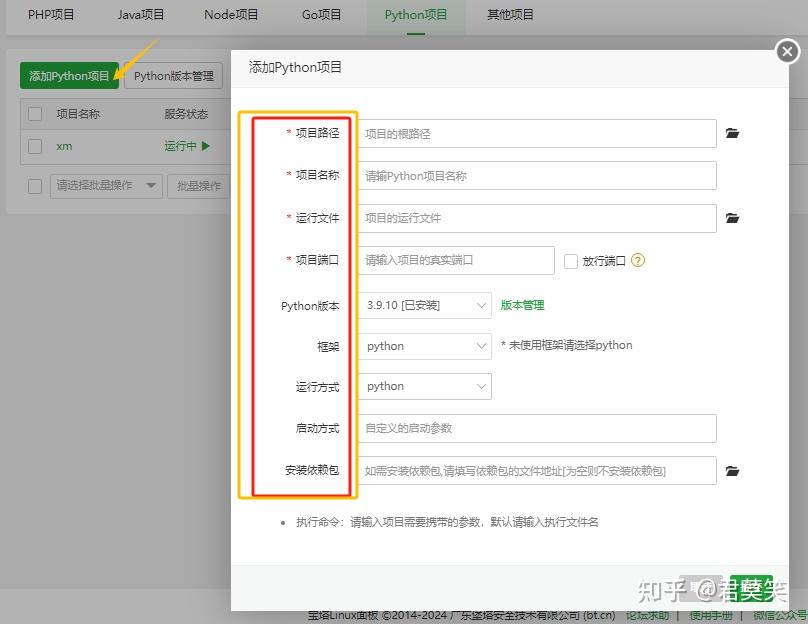Click the 项目名称 column header
Screen dimensions: 808x624
pyautogui.click(x=78, y=114)
